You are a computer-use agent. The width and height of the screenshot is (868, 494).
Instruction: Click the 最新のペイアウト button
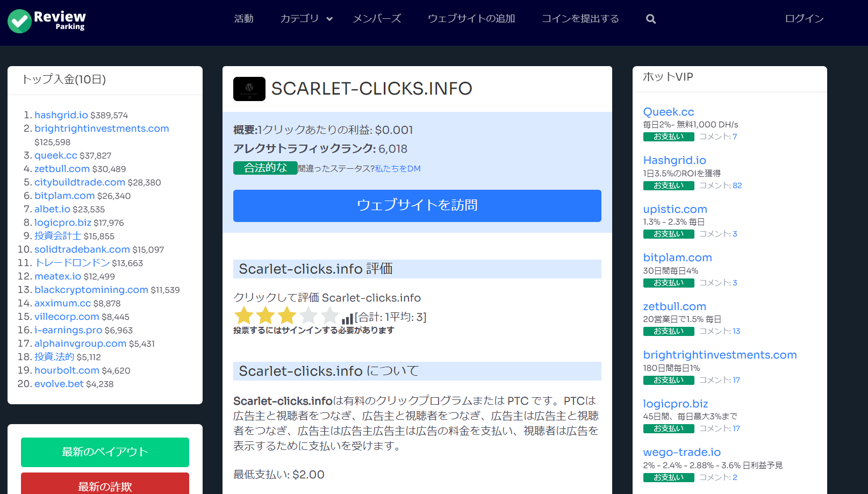pyautogui.click(x=105, y=452)
